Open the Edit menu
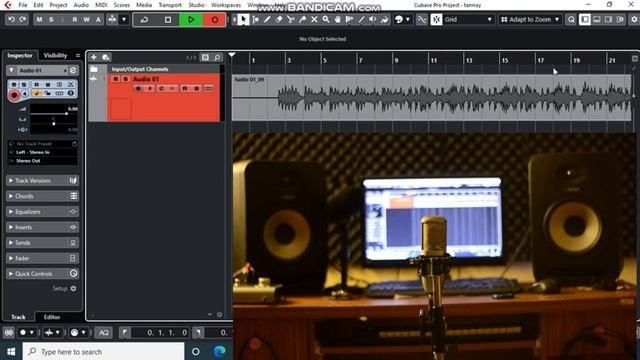The height and width of the screenshot is (360, 640). pos(38,5)
